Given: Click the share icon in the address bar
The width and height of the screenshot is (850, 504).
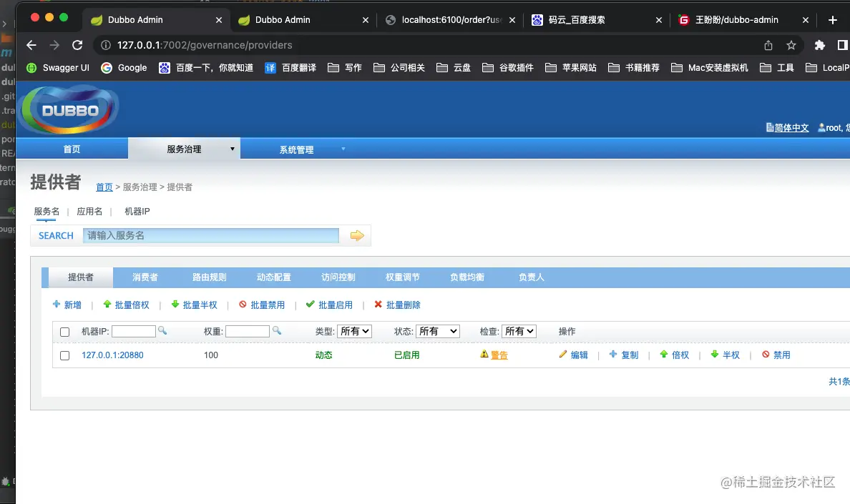Looking at the screenshot, I should click(x=768, y=45).
